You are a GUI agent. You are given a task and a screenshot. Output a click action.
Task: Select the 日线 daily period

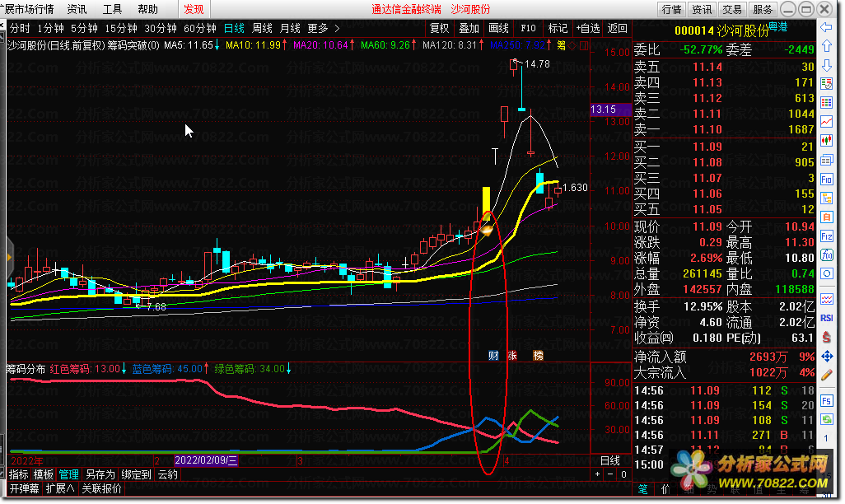[234, 28]
